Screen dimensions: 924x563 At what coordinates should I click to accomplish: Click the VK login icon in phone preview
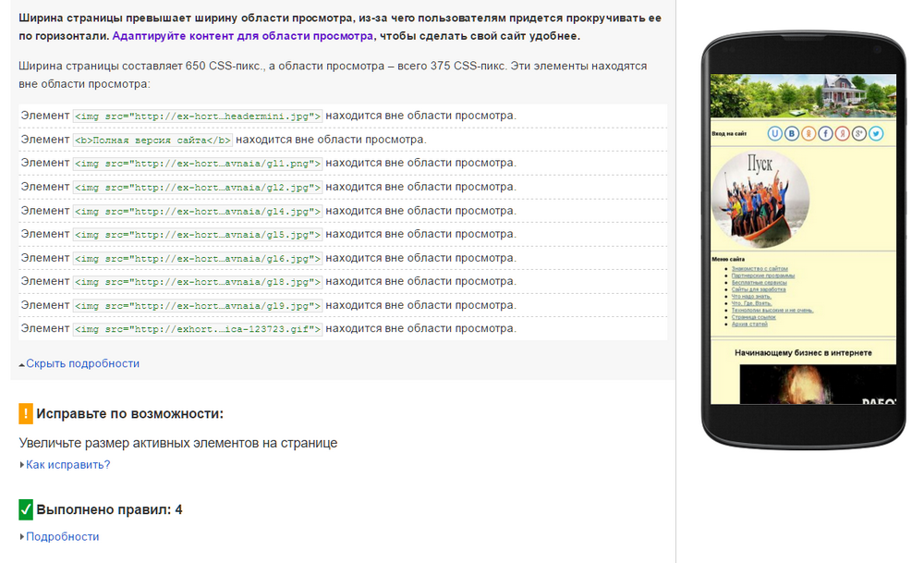point(793,134)
